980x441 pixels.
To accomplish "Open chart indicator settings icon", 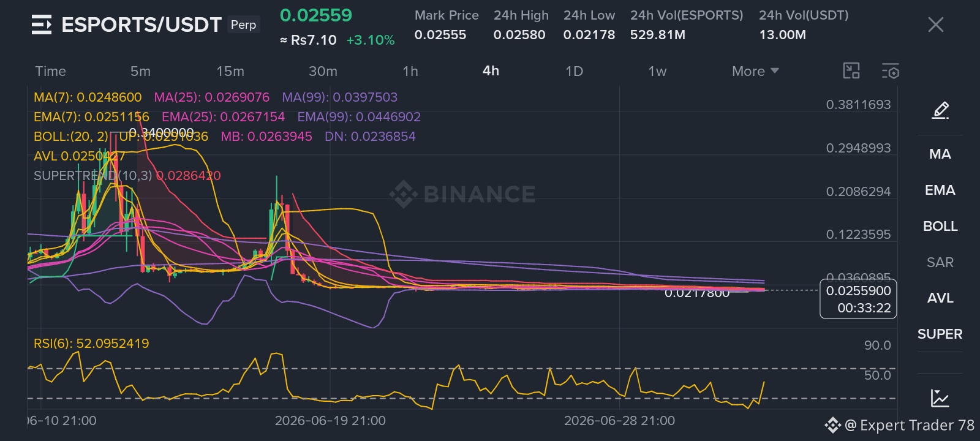I will (x=891, y=71).
